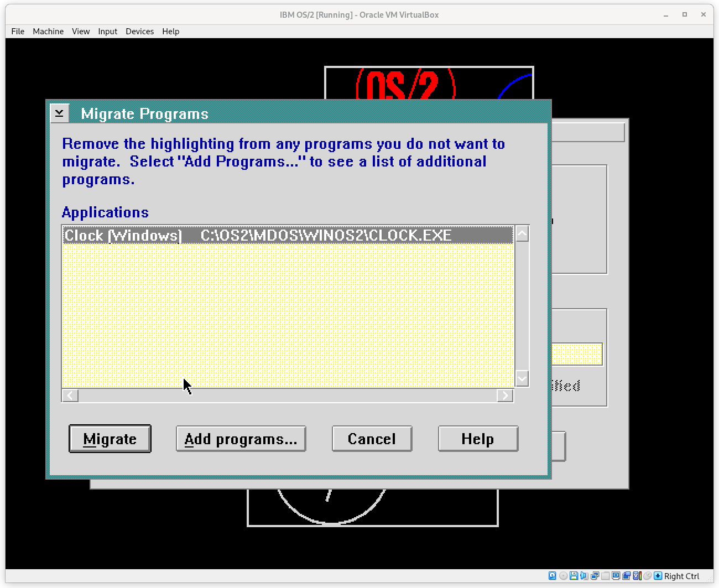Maximize the VirtualBox window
This screenshot has width=719, height=588.
tap(685, 15)
